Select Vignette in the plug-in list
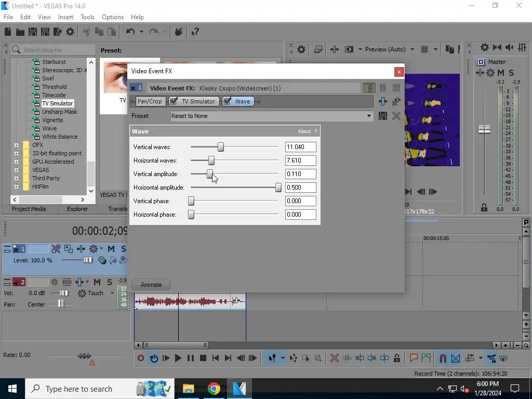Image resolution: width=532 pixels, height=399 pixels. point(52,120)
